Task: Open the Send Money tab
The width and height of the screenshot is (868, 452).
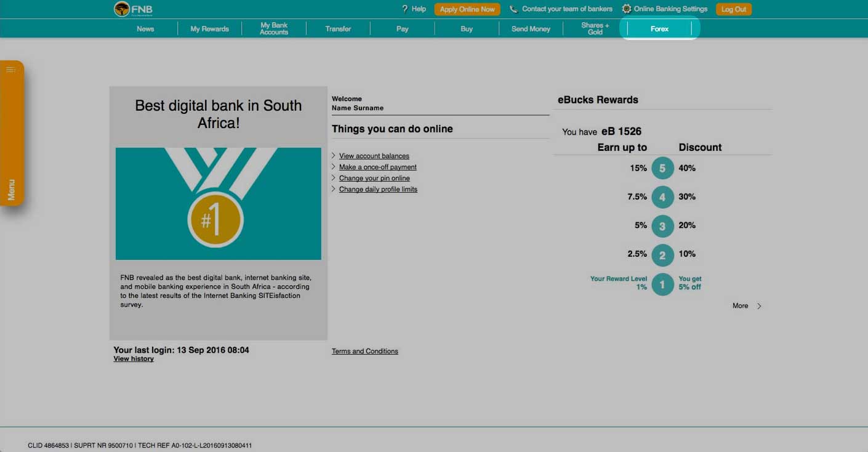Action: coord(531,29)
